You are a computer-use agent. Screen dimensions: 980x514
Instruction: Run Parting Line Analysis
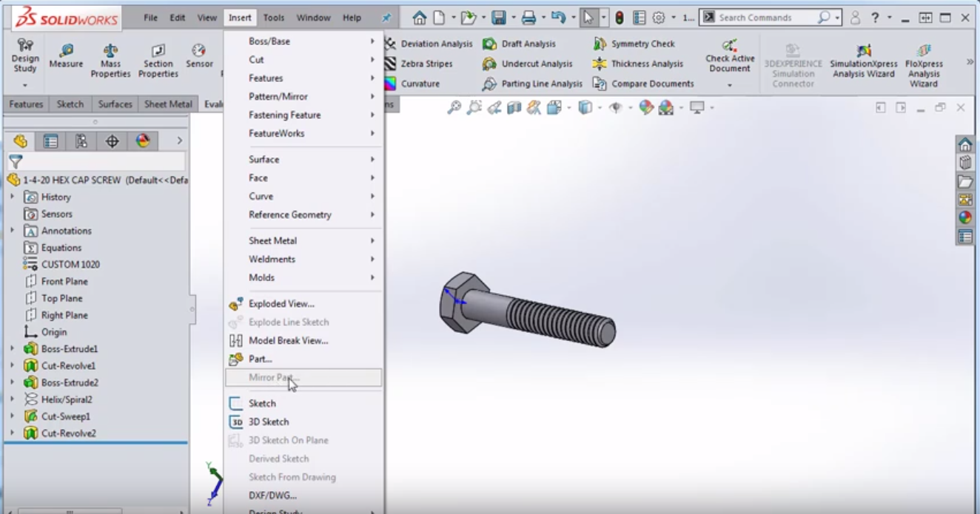532,84
